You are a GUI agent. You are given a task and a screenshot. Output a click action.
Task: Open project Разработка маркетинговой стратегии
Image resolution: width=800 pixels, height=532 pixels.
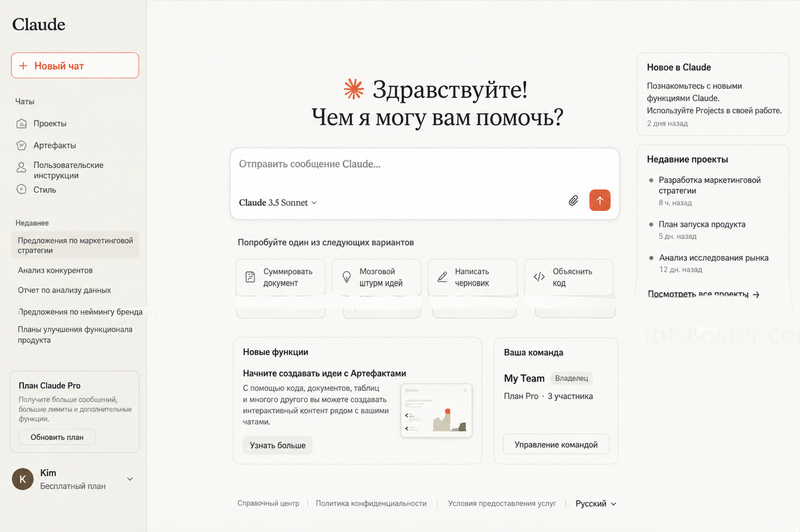710,185
